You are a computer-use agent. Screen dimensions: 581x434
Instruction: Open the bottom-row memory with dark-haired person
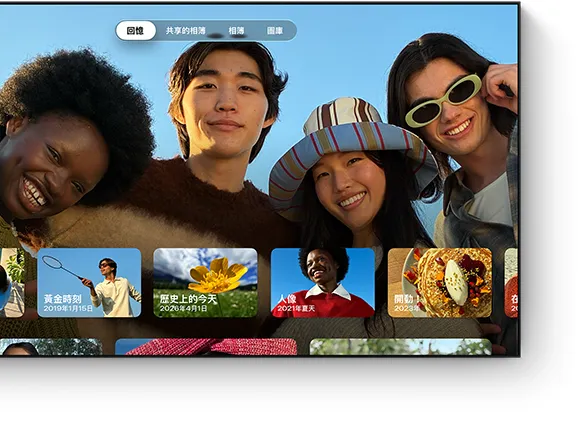point(51,347)
